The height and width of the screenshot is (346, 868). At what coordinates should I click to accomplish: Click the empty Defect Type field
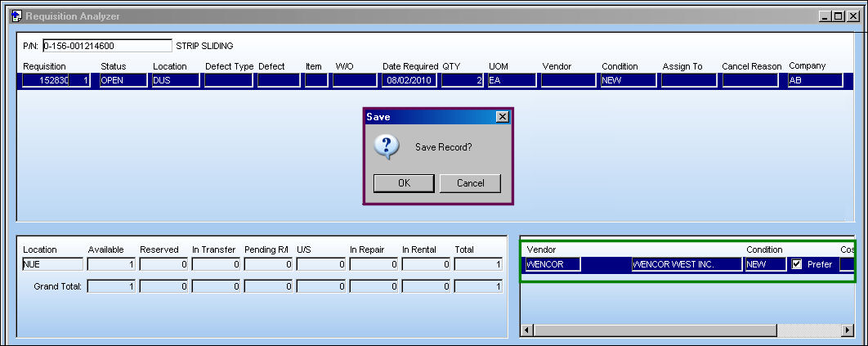point(229,80)
